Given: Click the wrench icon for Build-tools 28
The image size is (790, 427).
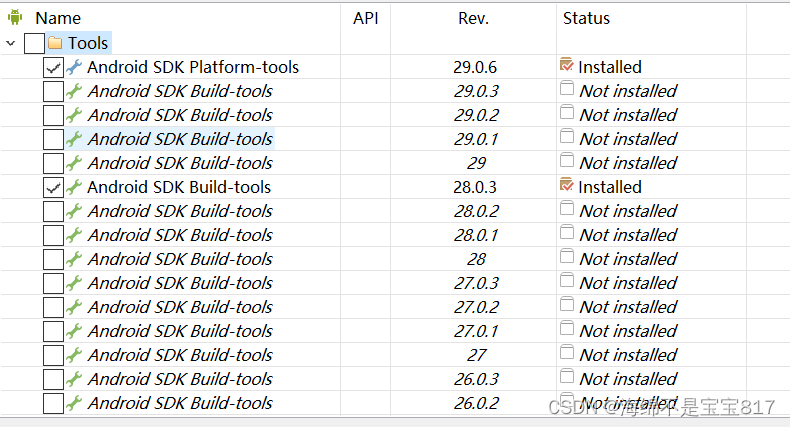Looking at the screenshot, I should 74,259.
